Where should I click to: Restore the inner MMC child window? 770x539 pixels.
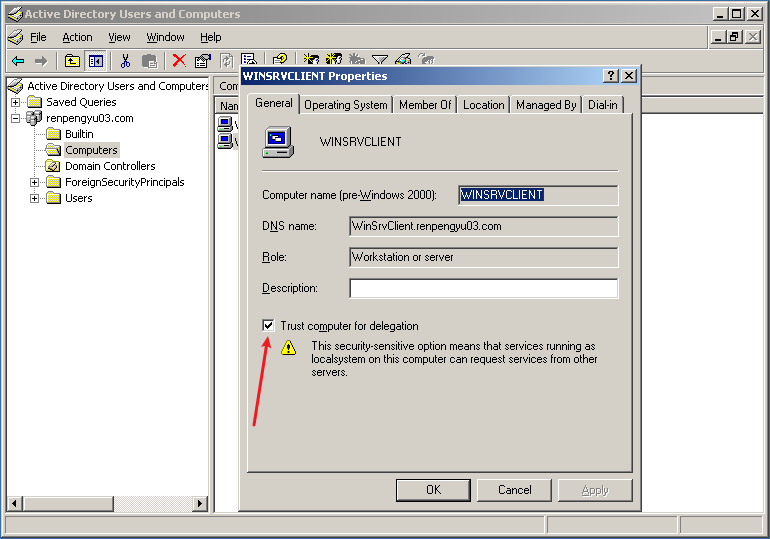coord(735,37)
